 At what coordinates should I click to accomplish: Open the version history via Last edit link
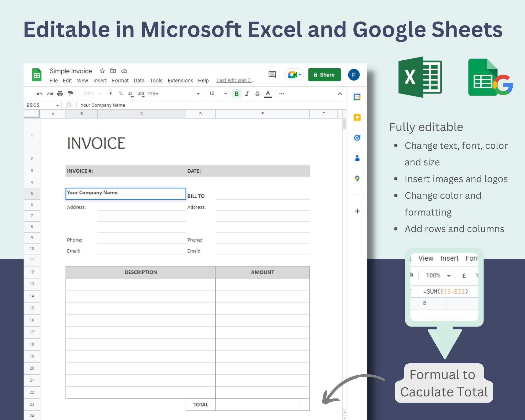click(x=235, y=80)
